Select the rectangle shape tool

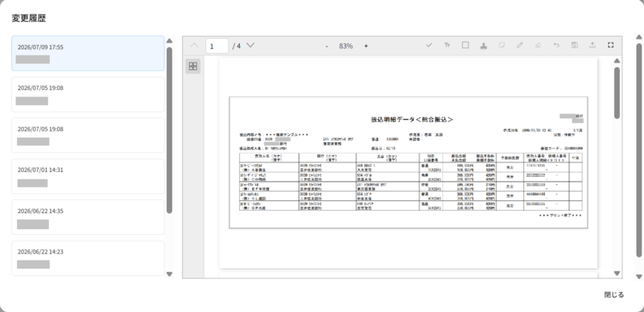click(465, 46)
